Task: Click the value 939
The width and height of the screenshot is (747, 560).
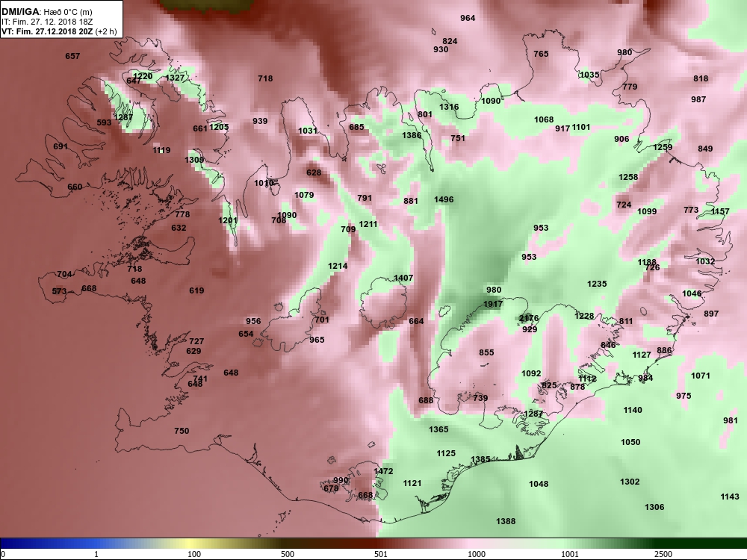Action: pos(260,121)
